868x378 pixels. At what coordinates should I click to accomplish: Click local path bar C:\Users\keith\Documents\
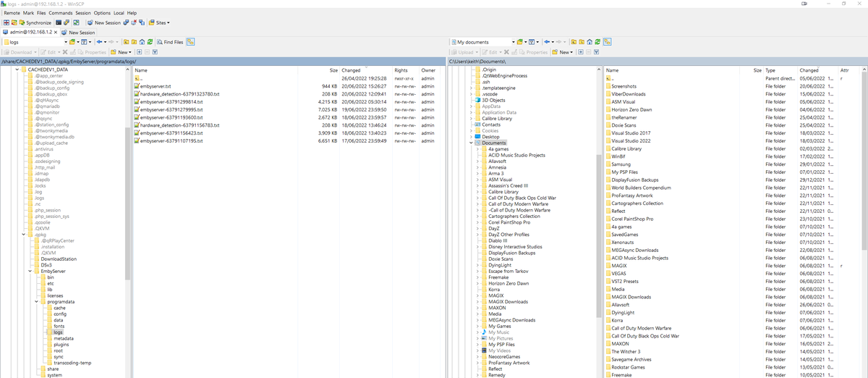click(x=477, y=62)
